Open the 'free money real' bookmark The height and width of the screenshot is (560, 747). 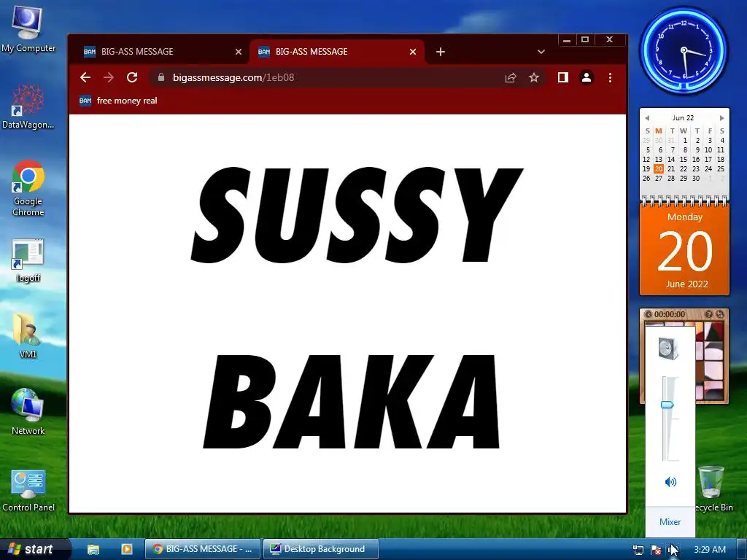point(118,101)
